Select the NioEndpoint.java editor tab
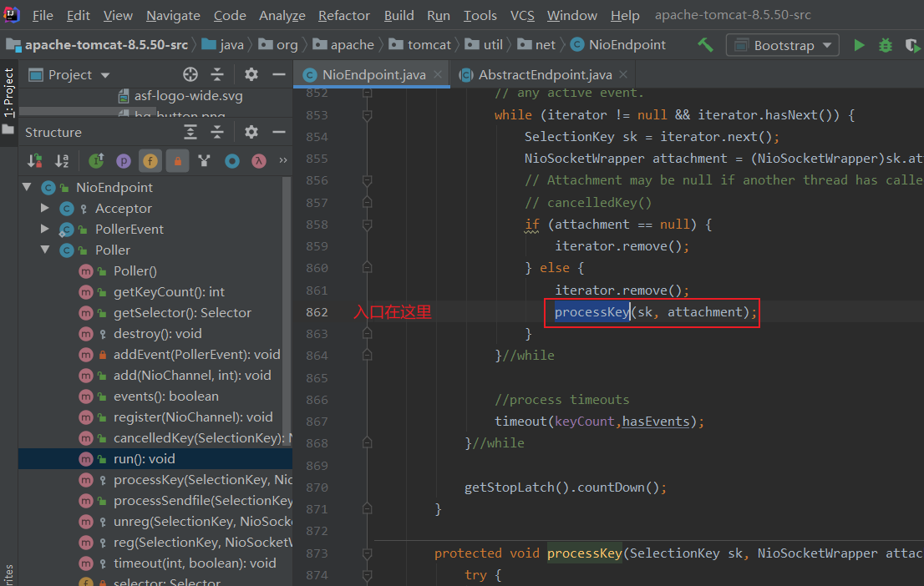The height and width of the screenshot is (586, 924). pyautogui.click(x=373, y=75)
